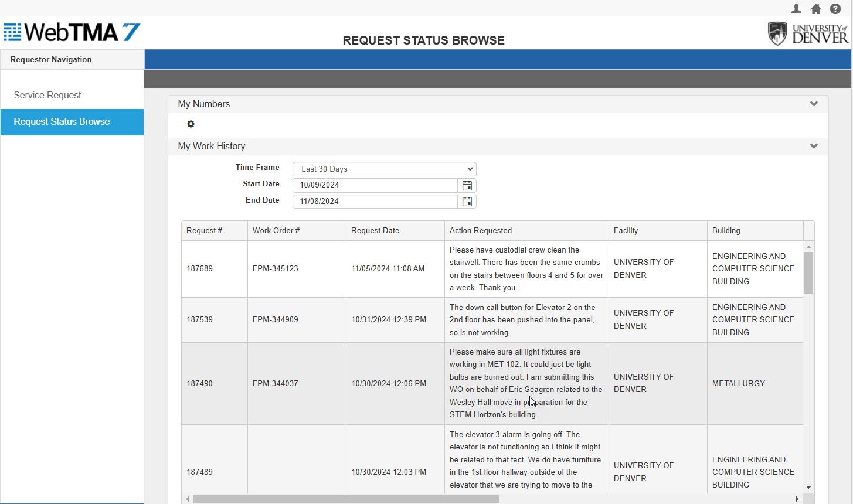853x504 pixels.
Task: Collapse the My Work History section
Action: coord(813,147)
